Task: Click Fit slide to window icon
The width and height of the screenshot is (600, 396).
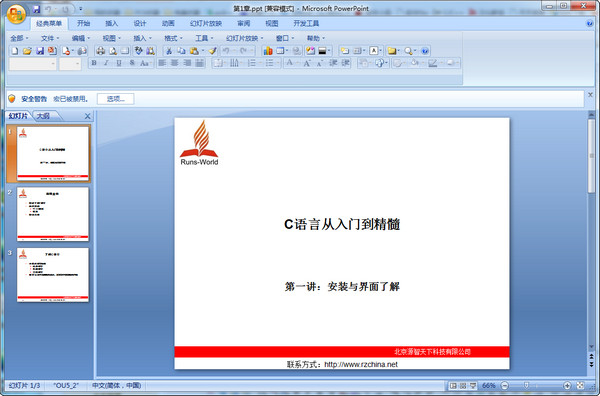Action: 580,386
